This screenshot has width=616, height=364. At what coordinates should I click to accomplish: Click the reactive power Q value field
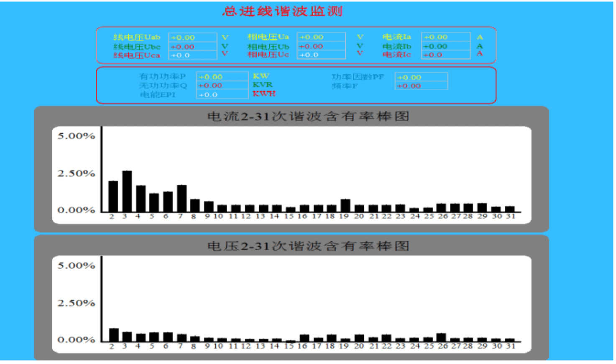tap(222, 86)
